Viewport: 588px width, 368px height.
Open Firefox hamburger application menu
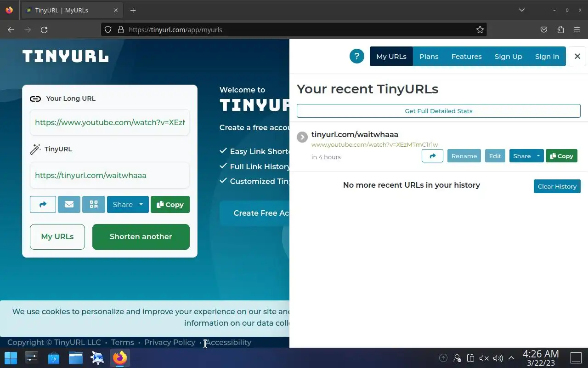577,29
